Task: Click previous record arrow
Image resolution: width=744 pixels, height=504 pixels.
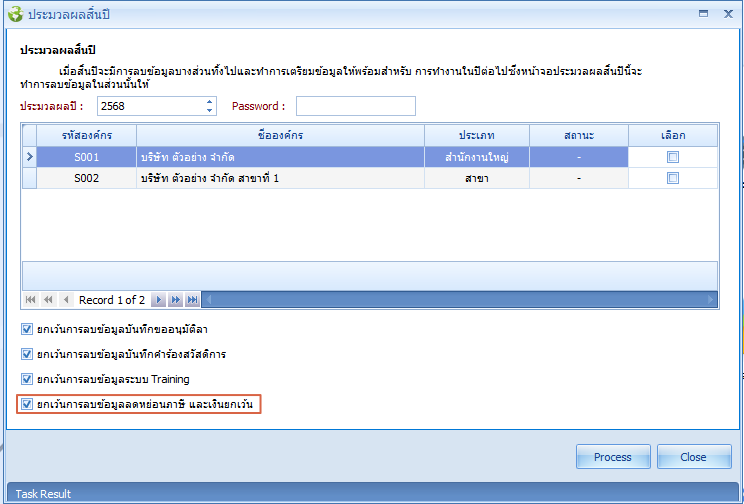Action: point(66,300)
